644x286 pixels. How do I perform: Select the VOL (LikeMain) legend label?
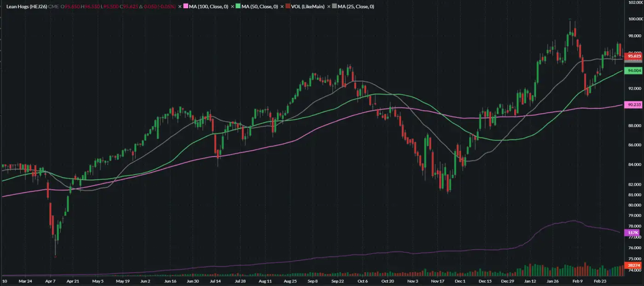(x=308, y=7)
